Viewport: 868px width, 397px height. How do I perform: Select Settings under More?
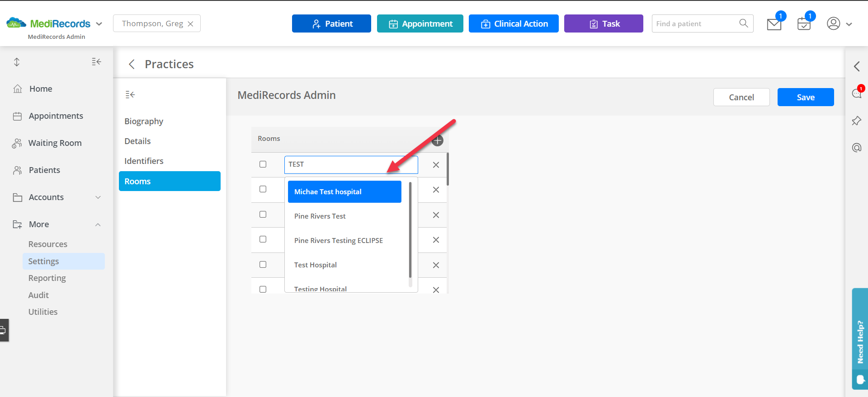(63, 261)
